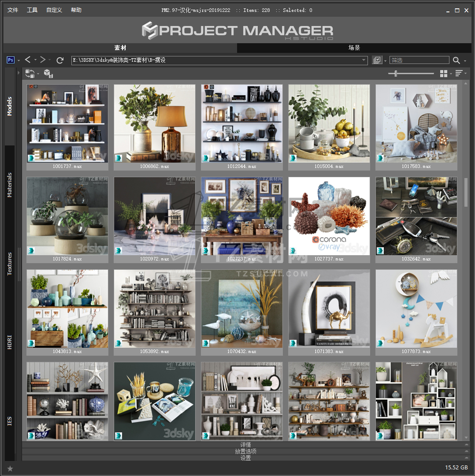Click renderer icons atop 1012044.max thumbnail
Screen dimensions: 475x476
(x=208, y=87)
